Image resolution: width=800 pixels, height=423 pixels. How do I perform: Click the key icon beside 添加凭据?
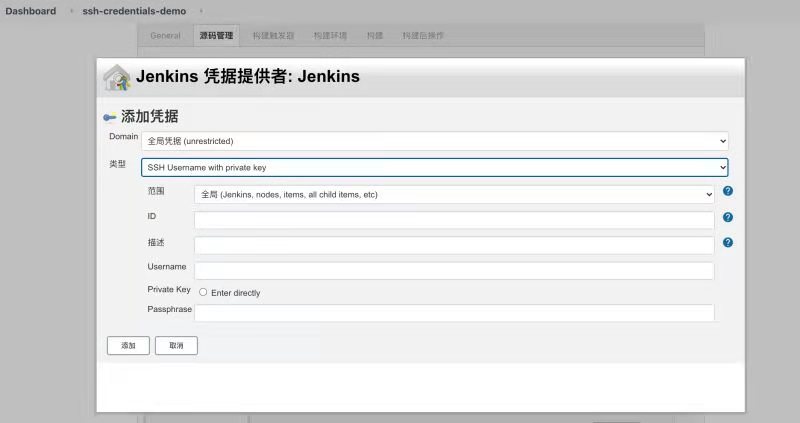(110, 118)
